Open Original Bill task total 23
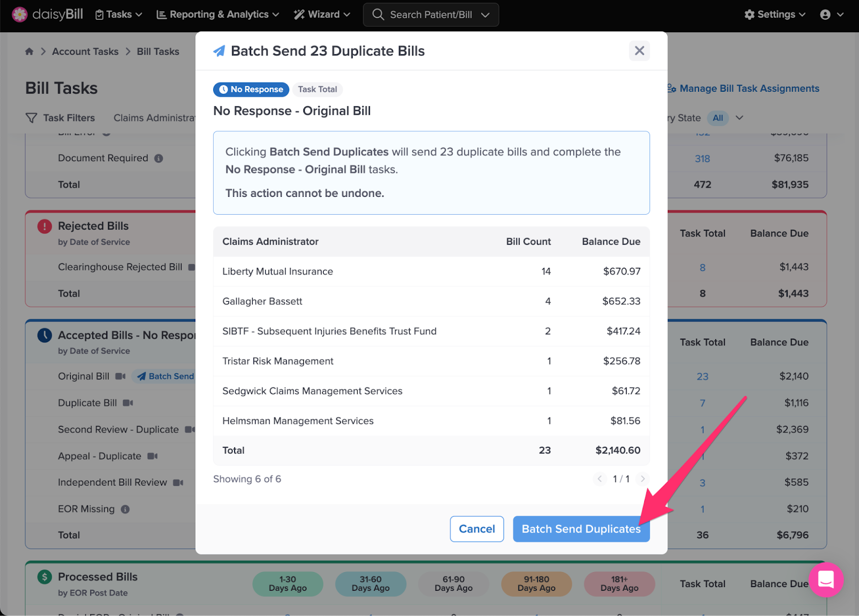This screenshot has height=616, width=859. [702, 377]
